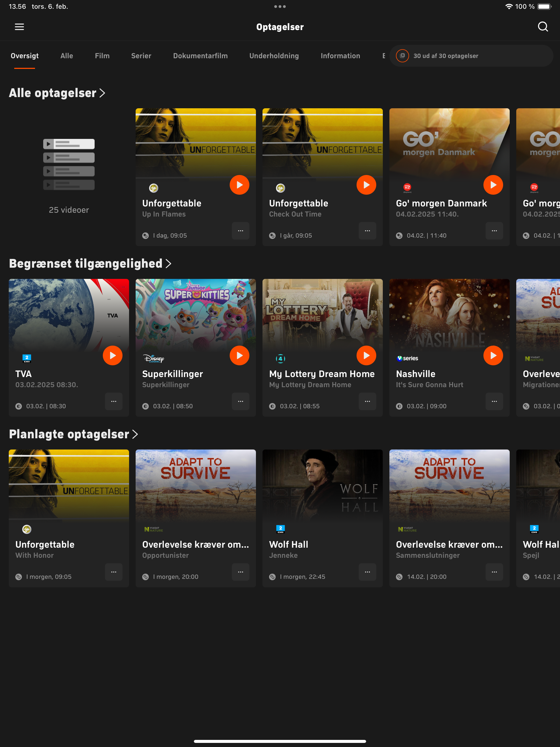560x747 pixels.
Task: Tap the recordings counter icon
Action: click(402, 56)
